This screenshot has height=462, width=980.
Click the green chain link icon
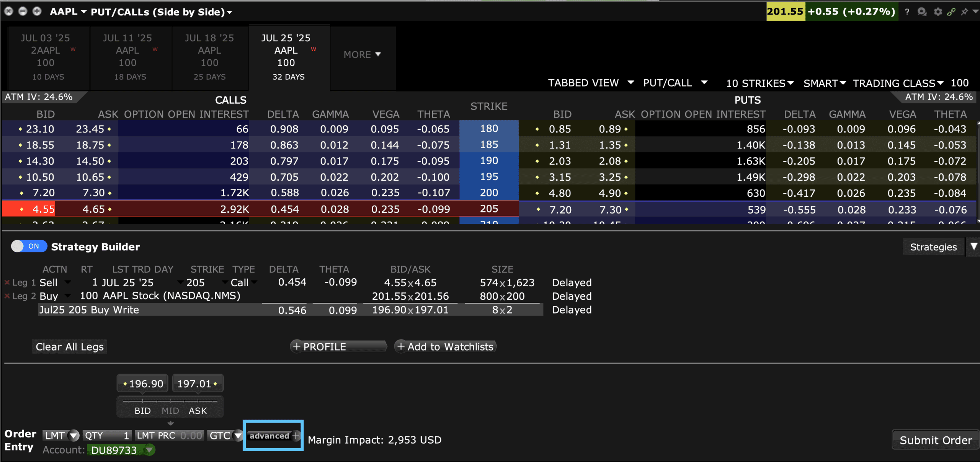[951, 12]
